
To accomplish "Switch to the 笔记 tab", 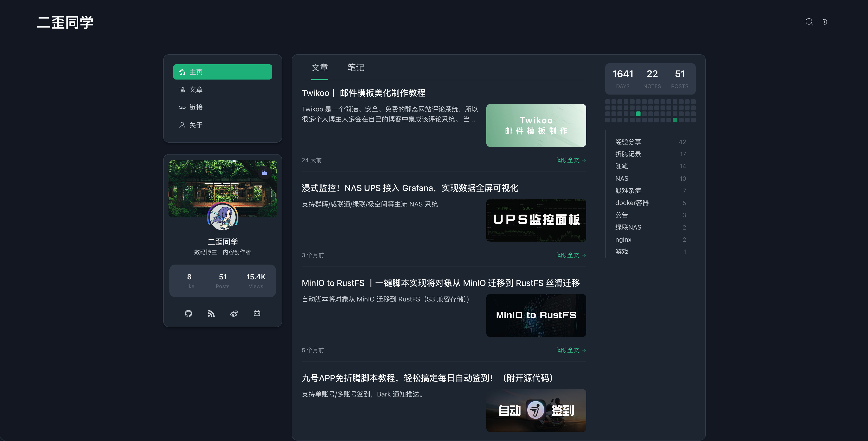I will pos(355,67).
